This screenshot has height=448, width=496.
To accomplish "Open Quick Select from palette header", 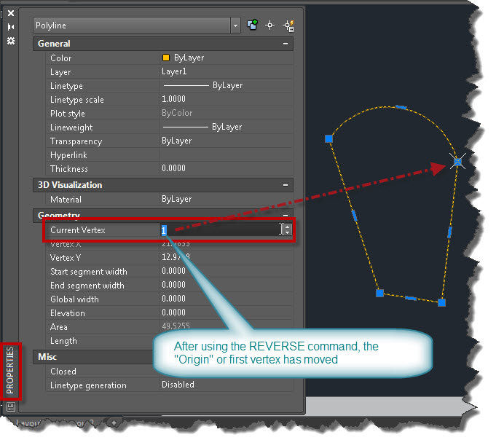I will click(x=288, y=25).
